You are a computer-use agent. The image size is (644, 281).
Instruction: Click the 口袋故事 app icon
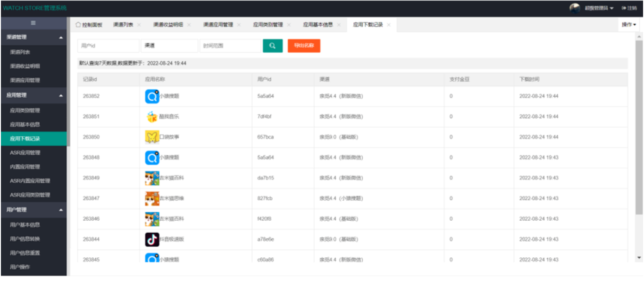[x=151, y=137]
